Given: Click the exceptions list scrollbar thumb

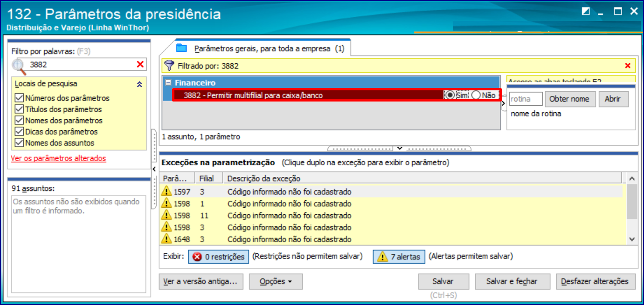Looking at the screenshot, I should click(x=632, y=201).
